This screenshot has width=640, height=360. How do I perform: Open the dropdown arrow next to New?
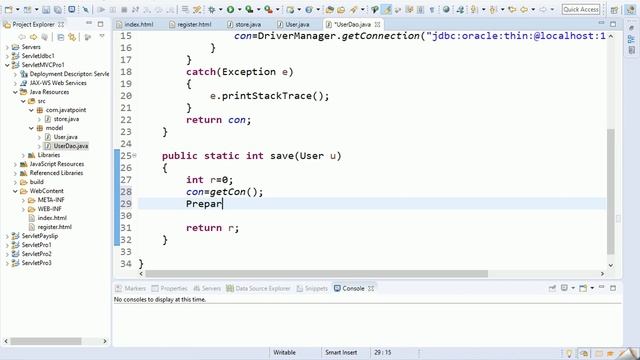(18, 9)
